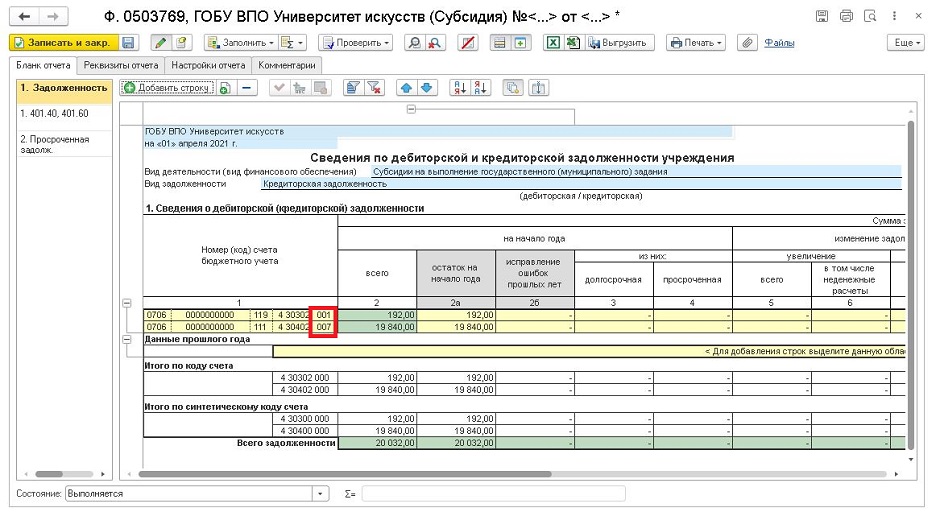The width and height of the screenshot is (940, 512).
Task: Move row up with blue arrow
Action: [x=405, y=88]
